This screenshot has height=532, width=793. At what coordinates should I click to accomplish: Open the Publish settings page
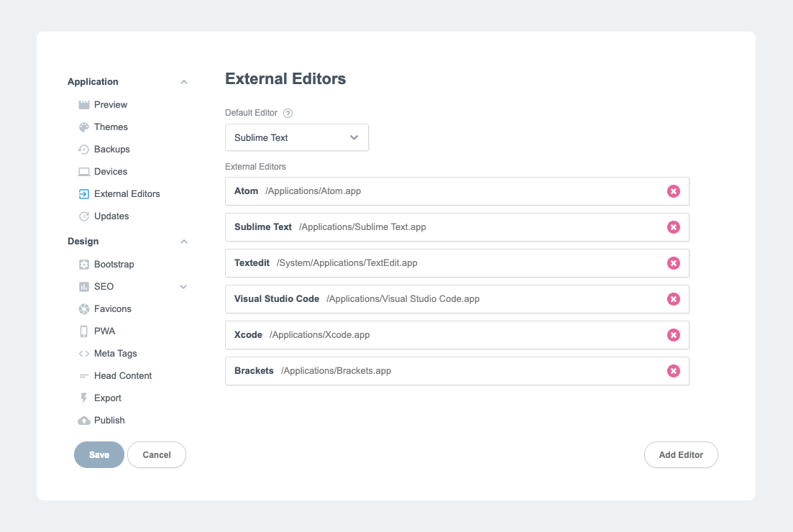pos(109,421)
